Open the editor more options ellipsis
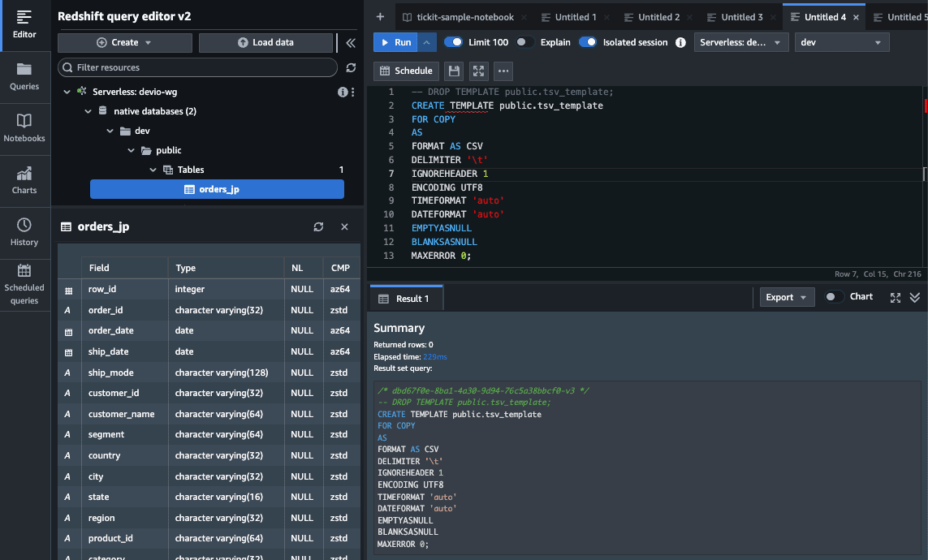 (503, 71)
